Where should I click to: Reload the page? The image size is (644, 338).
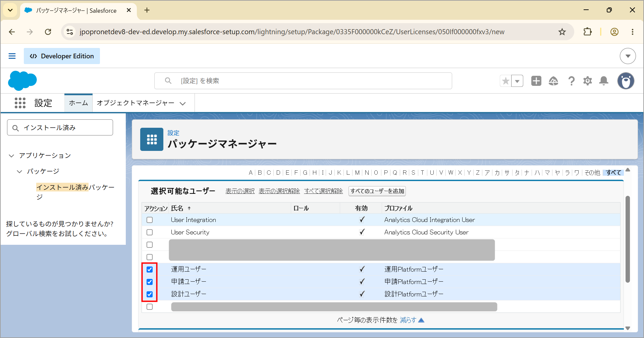pyautogui.click(x=48, y=32)
